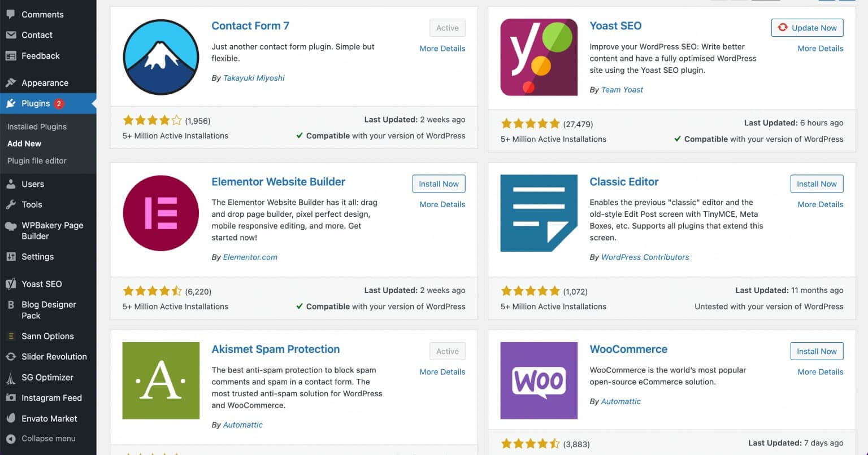Click the Appearance paintbrush icon
The width and height of the screenshot is (868, 455).
[11, 82]
